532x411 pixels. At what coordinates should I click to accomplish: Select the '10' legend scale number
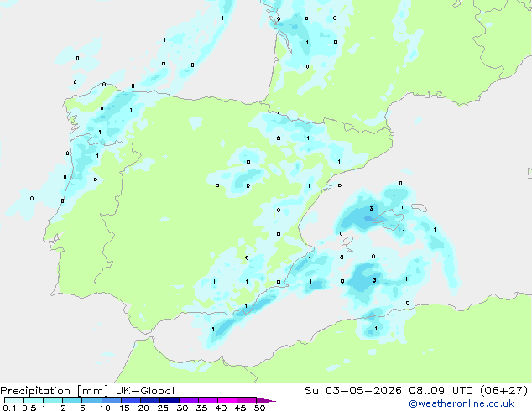pos(105,408)
